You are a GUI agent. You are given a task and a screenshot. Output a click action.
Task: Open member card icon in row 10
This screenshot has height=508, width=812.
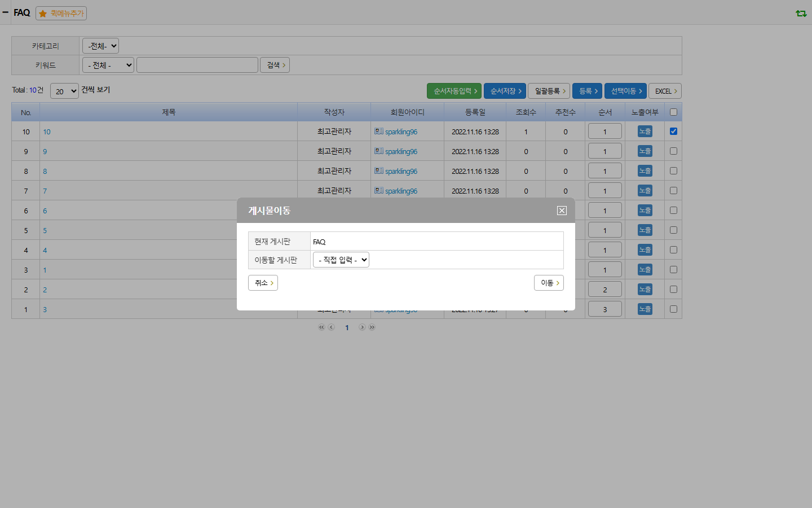(379, 131)
